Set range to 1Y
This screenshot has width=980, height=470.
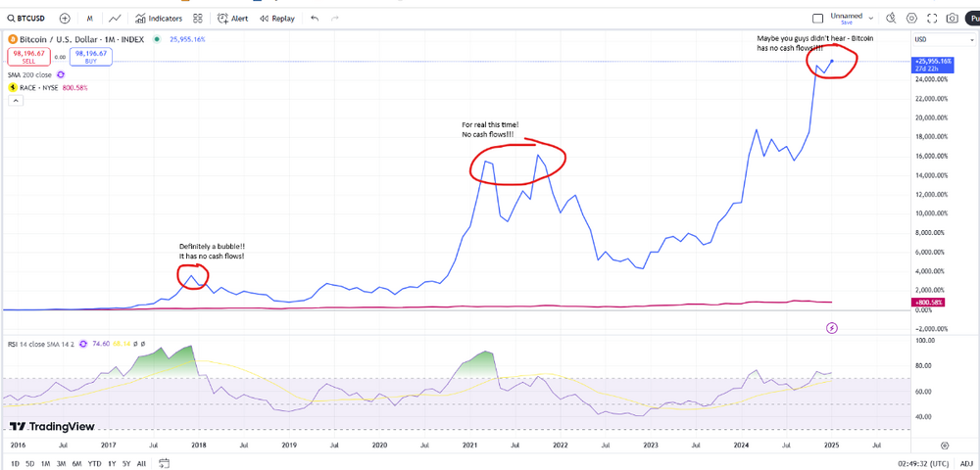coord(112,464)
